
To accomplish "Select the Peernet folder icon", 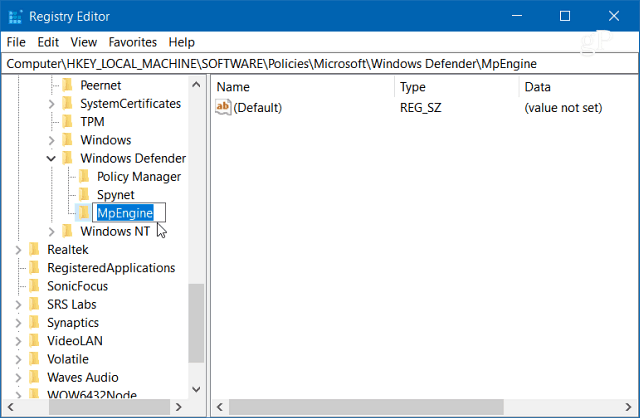I will click(x=67, y=85).
